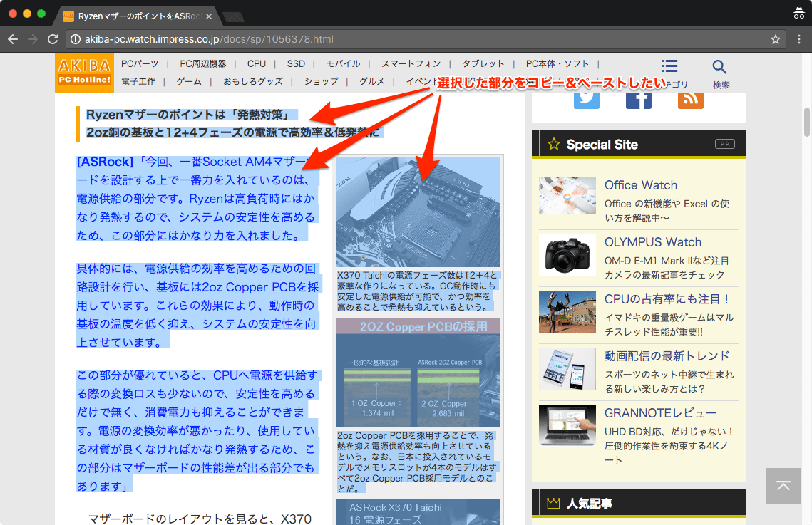Screen dimensions: 812x525
Task: Enlarge the ASRock X370 Taichi 16電源フェーズ image
Action: (x=418, y=512)
